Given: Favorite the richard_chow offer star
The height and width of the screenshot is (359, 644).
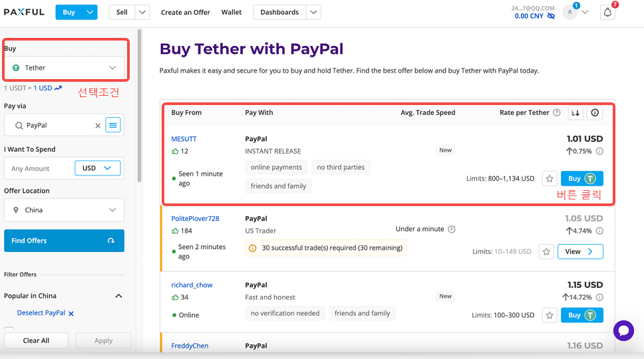Looking at the screenshot, I should pyautogui.click(x=550, y=315).
